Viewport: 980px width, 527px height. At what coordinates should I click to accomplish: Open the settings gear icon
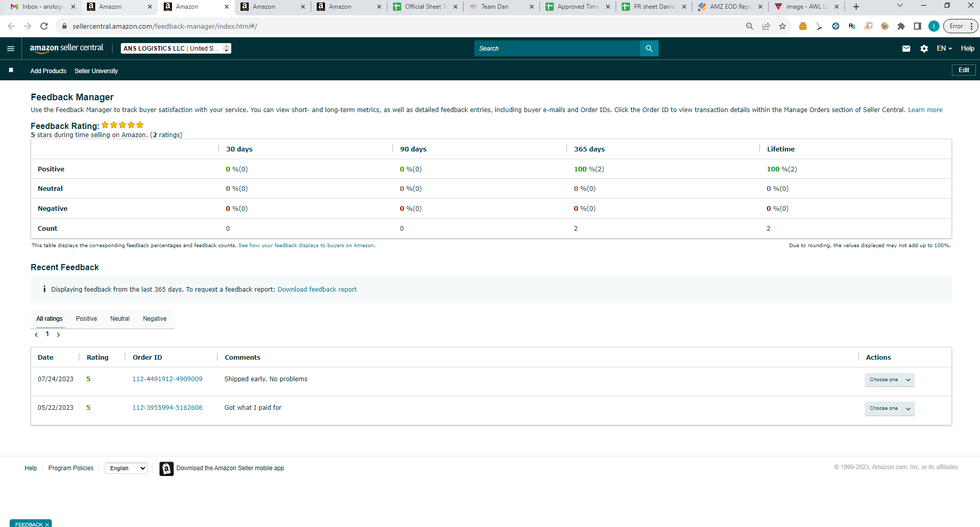click(924, 49)
